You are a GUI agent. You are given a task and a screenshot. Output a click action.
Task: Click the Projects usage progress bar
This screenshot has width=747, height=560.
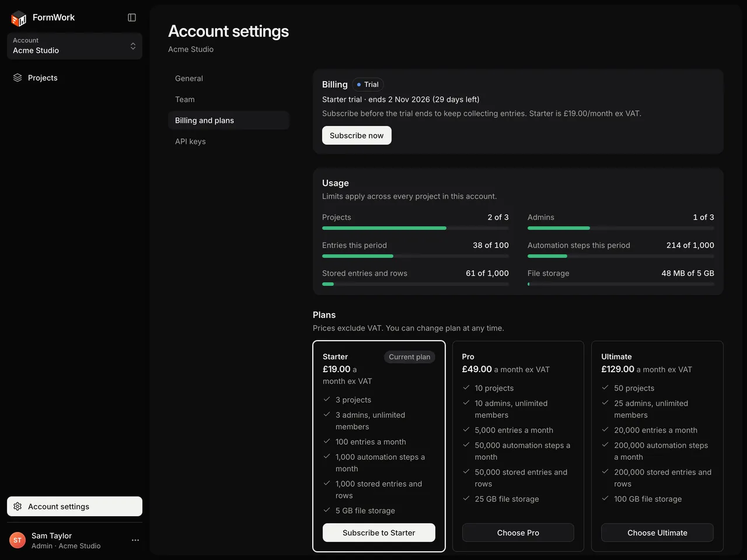pyautogui.click(x=416, y=228)
